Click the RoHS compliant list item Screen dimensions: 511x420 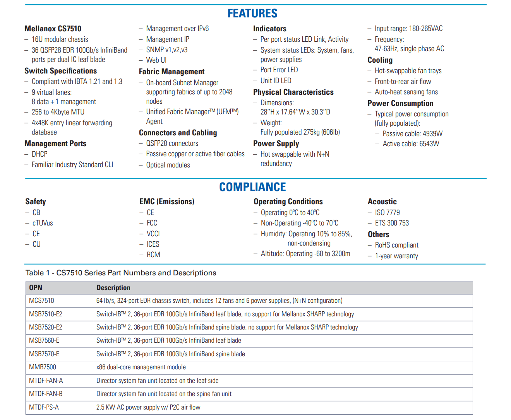pos(396,245)
